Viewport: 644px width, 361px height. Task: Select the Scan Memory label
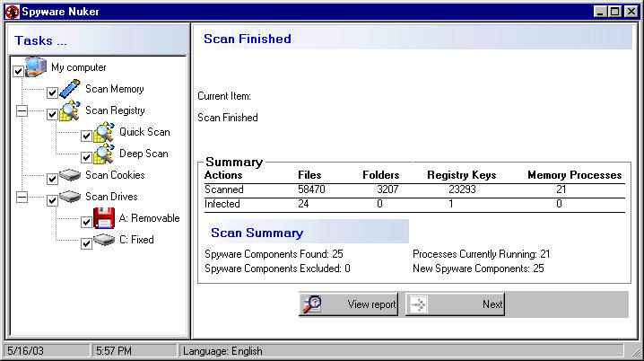coord(115,89)
